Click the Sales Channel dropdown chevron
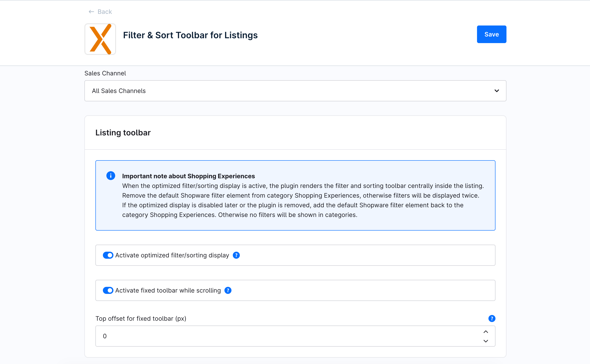This screenshot has width=590, height=364. pos(497,91)
